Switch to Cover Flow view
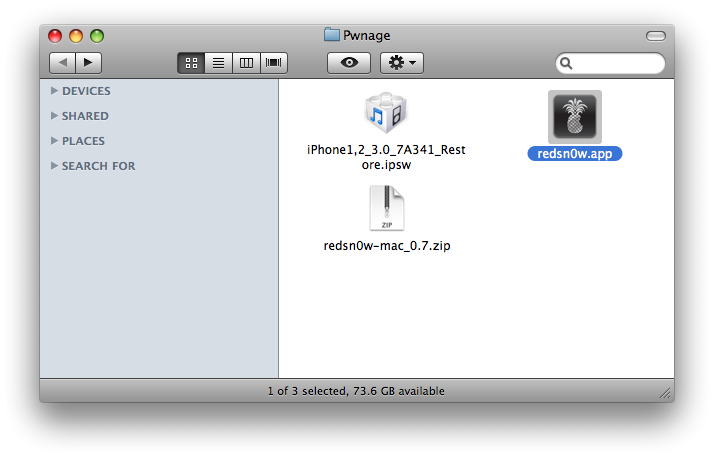This screenshot has width=714, height=457. coord(274,63)
